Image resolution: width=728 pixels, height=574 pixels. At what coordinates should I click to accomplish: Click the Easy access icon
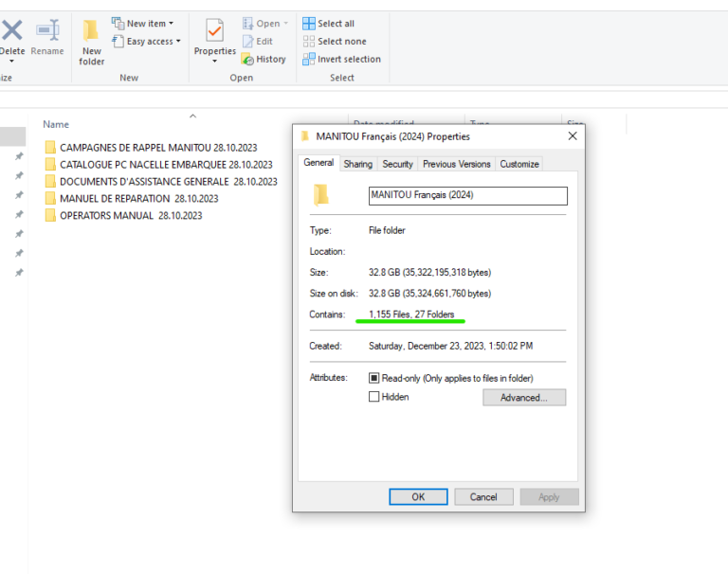click(x=118, y=42)
